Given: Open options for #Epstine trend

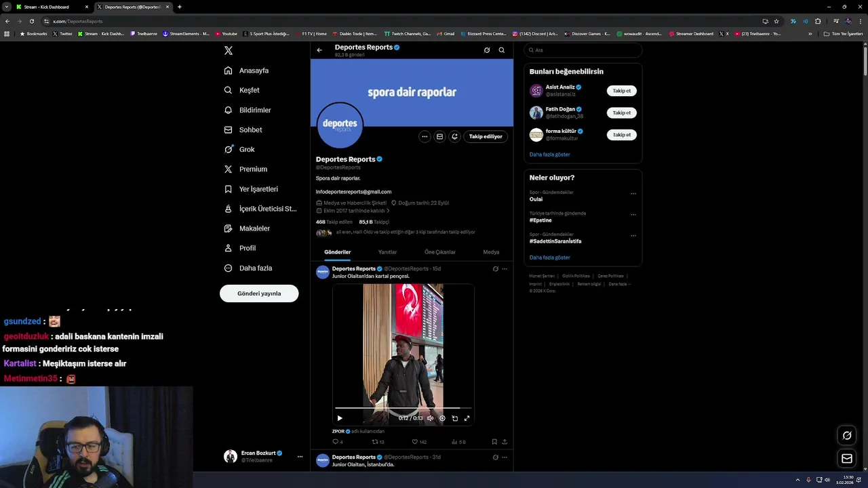Looking at the screenshot, I should click(633, 215).
